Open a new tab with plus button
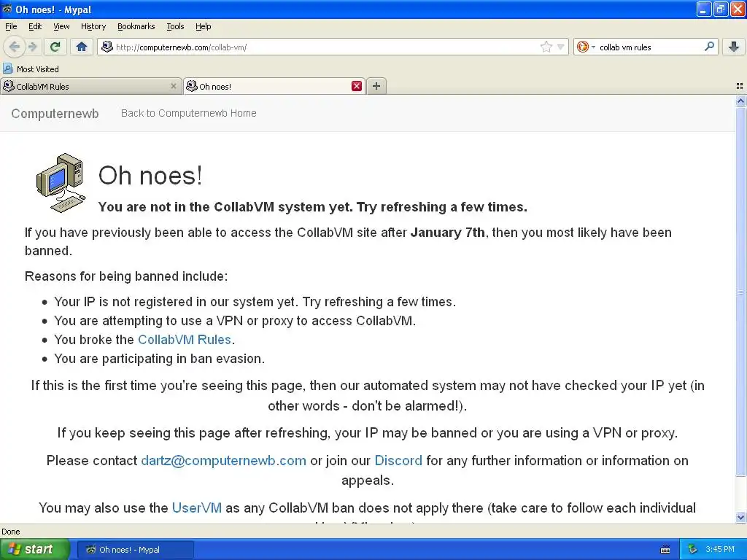 [x=376, y=86]
